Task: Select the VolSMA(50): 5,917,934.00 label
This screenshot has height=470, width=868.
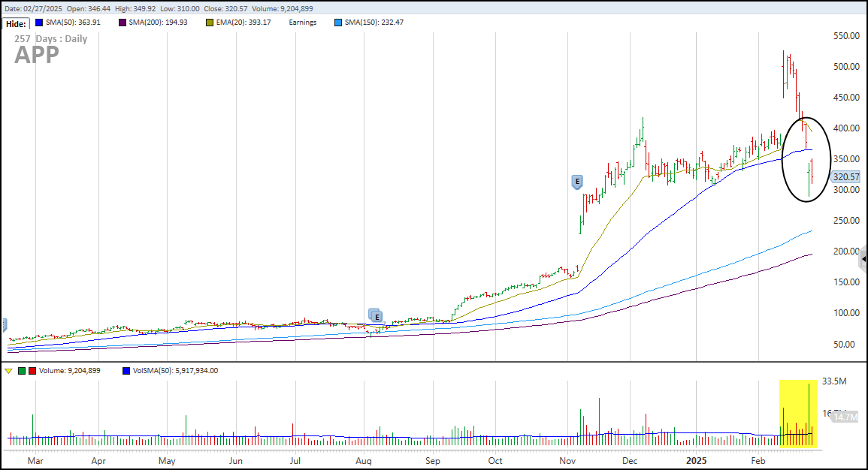Action: [x=176, y=371]
